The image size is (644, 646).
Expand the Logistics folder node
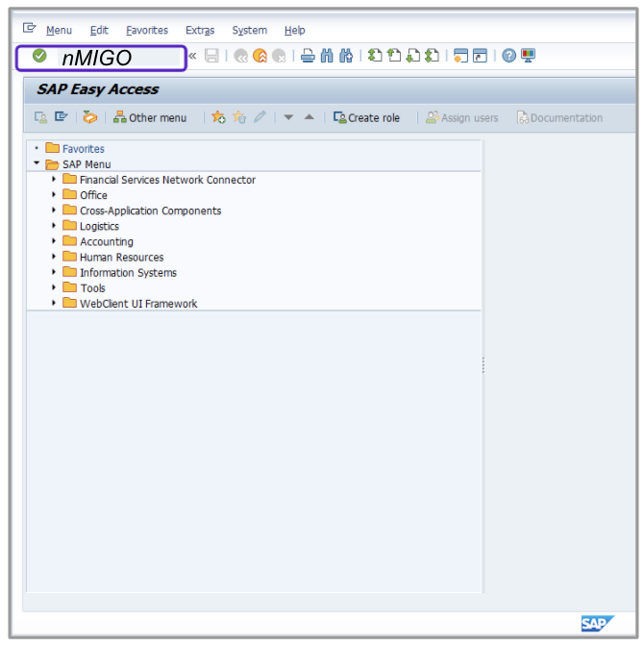(55, 226)
